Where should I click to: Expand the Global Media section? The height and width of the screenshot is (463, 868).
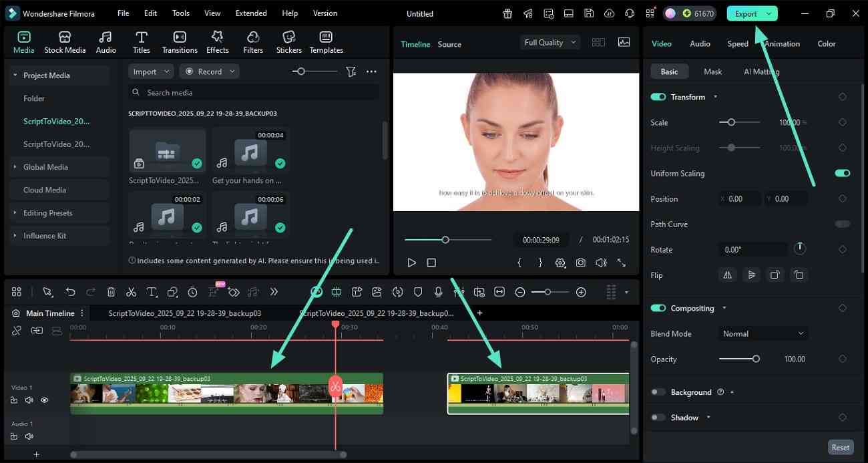pyautogui.click(x=46, y=167)
